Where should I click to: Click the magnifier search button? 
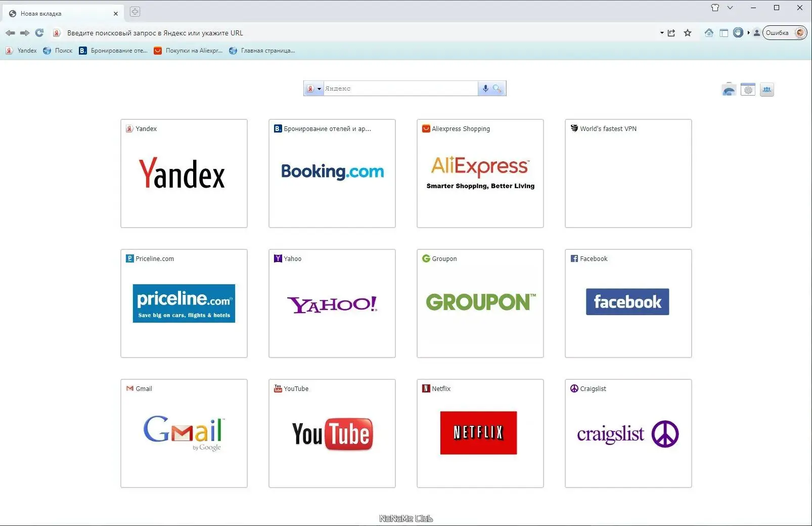point(498,89)
